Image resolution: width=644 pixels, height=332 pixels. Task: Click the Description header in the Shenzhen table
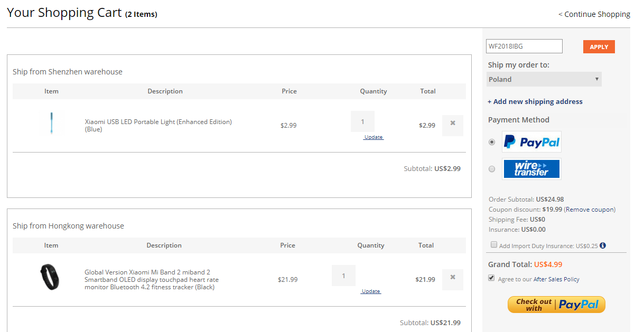165,91
